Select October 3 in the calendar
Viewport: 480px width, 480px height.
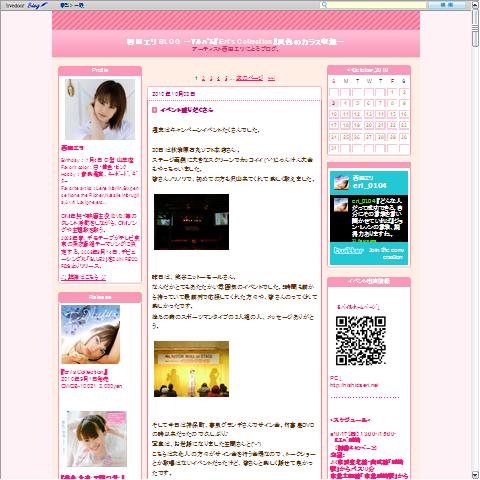(x=334, y=103)
